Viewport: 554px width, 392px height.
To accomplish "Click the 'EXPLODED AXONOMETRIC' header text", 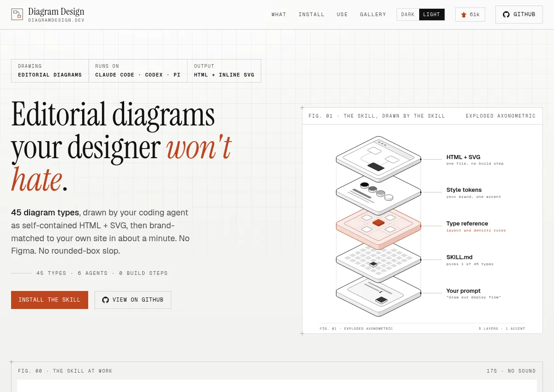I will (501, 116).
